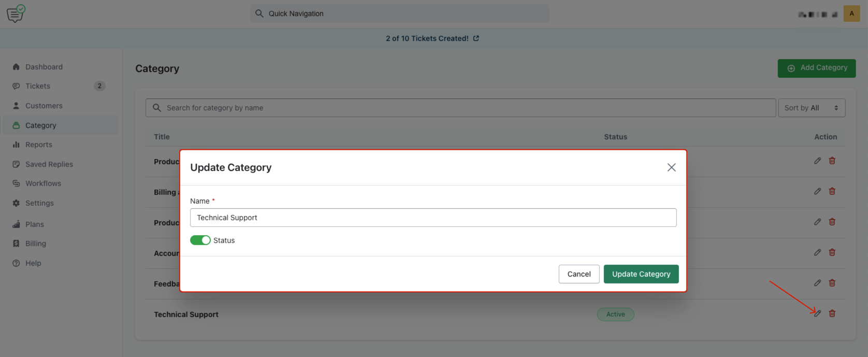
Task: Navigate to Workflows in the sidebar
Action: (x=43, y=183)
